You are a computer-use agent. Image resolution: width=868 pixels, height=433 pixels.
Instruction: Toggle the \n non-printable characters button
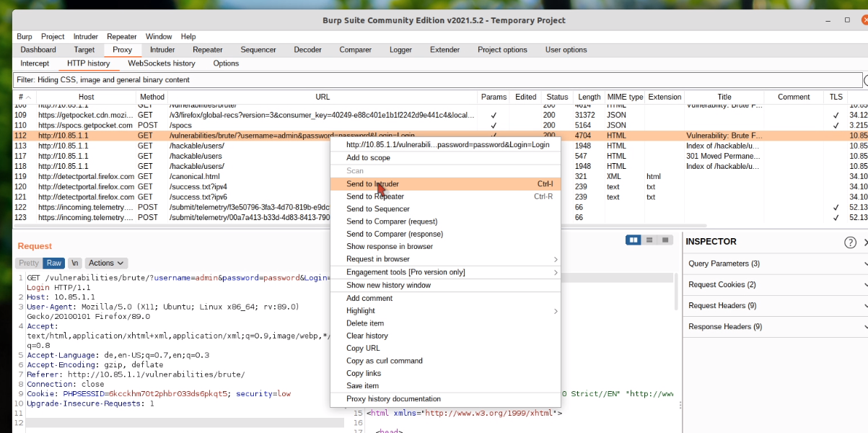tap(75, 263)
